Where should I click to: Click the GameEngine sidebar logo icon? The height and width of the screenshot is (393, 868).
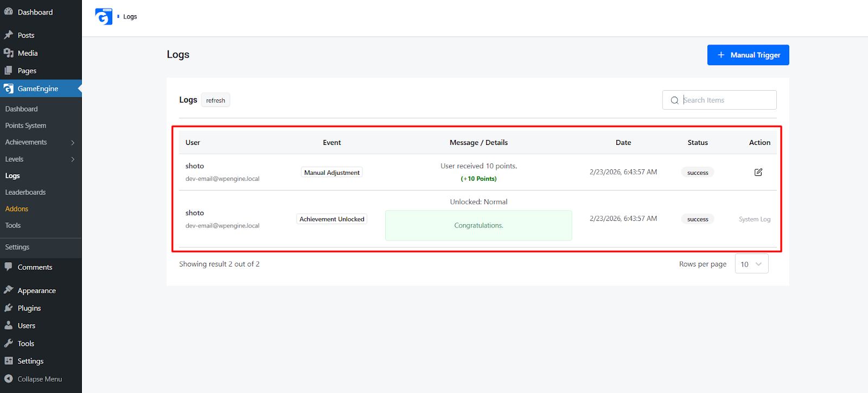(x=9, y=88)
